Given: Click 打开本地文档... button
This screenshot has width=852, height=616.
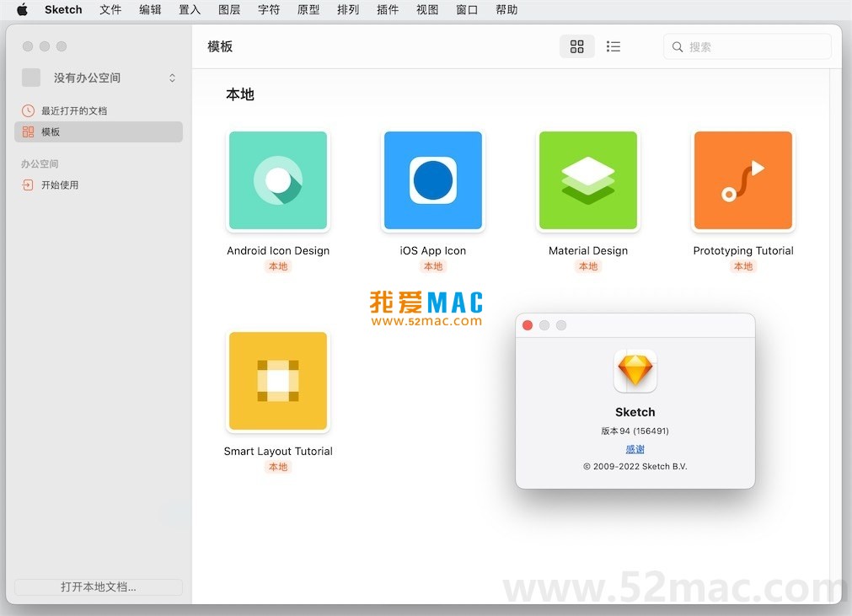Looking at the screenshot, I should [99, 587].
